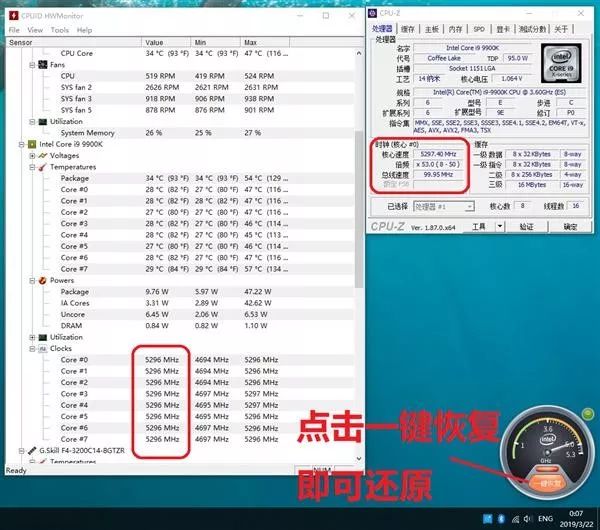Click the network icon in system tray
The image size is (600, 530).
click(x=515, y=519)
